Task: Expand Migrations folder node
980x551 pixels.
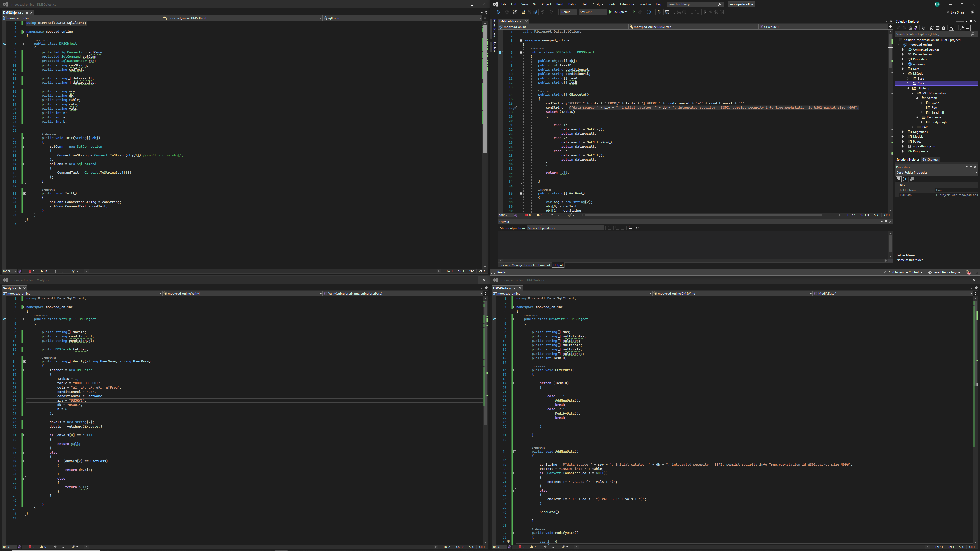Action: (x=903, y=132)
